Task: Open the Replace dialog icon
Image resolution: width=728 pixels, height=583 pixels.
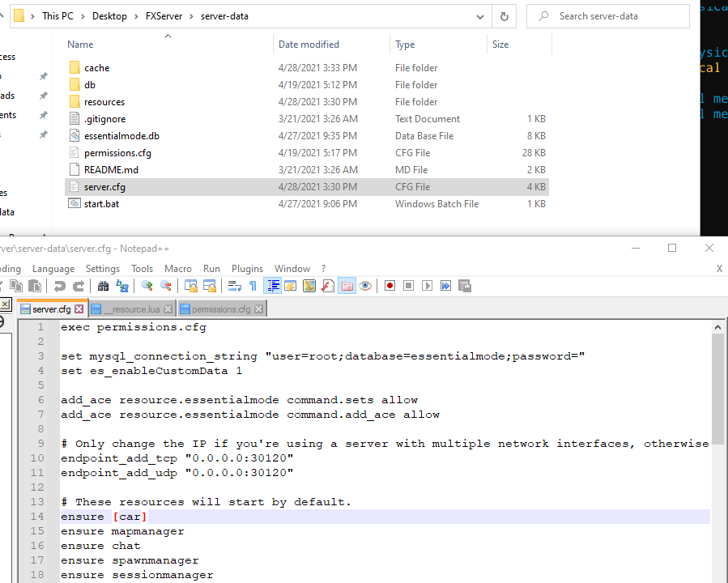Action: [122, 286]
